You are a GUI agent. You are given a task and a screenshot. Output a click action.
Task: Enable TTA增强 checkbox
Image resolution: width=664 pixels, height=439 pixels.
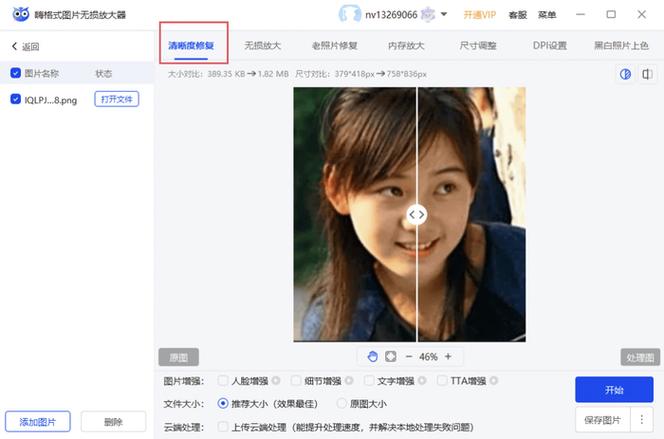coord(442,380)
